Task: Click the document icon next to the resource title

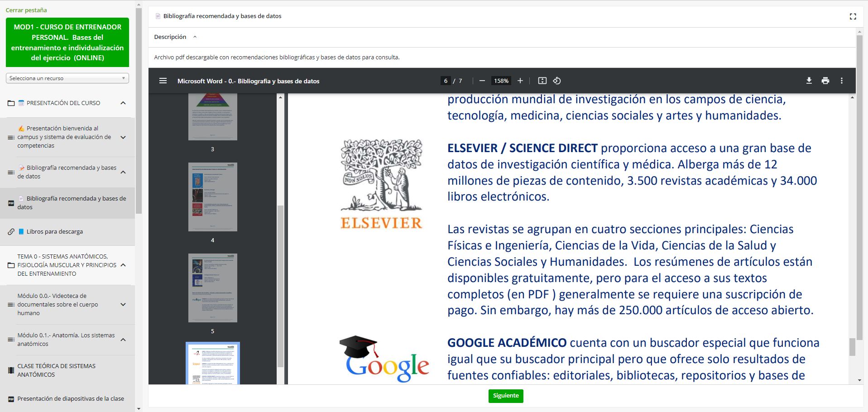Action: click(158, 16)
